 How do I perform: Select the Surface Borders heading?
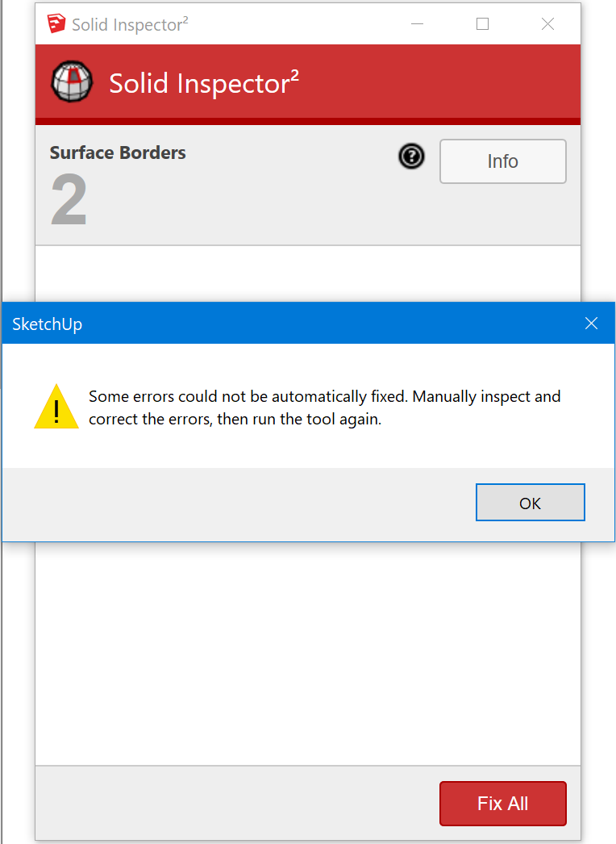point(118,153)
